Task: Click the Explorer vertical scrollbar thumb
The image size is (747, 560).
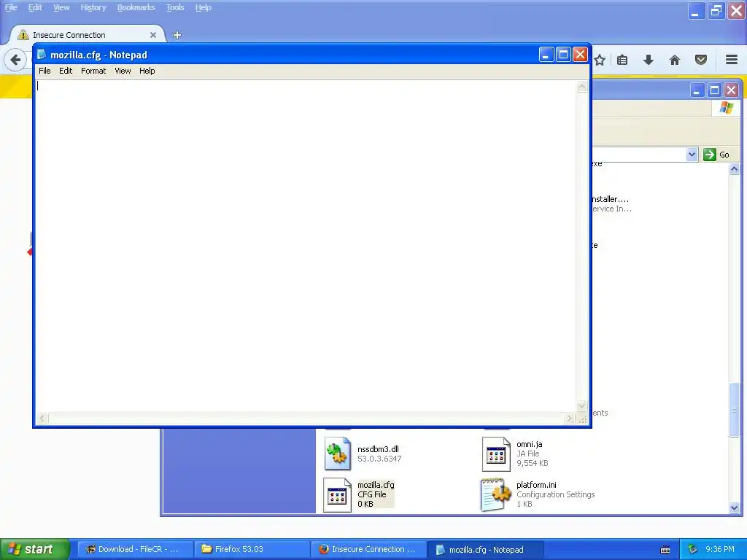Action: tap(734, 410)
